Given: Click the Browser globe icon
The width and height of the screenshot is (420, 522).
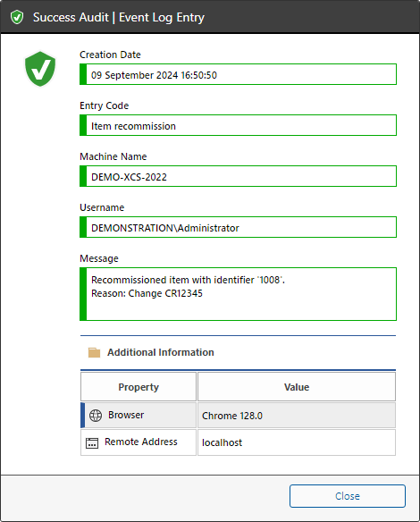Looking at the screenshot, I should 96,416.
